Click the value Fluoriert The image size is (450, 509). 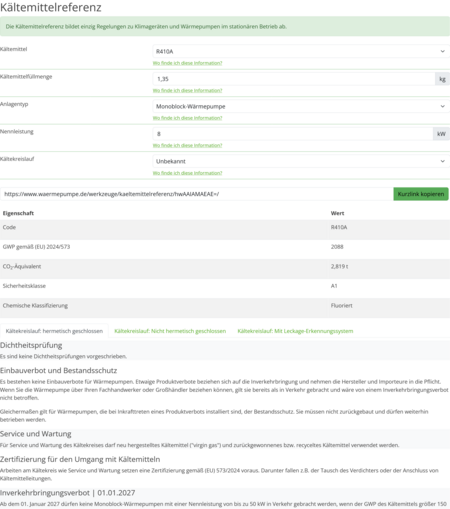[342, 306]
